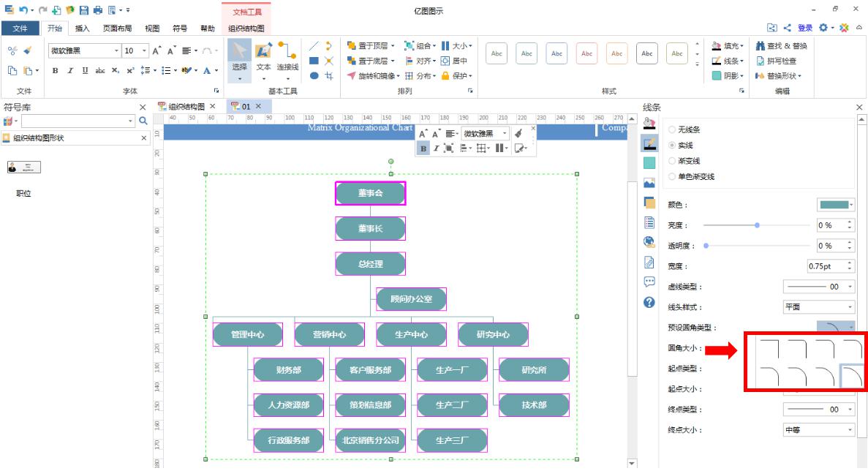Click the Undo arrow icon

click(x=23, y=10)
